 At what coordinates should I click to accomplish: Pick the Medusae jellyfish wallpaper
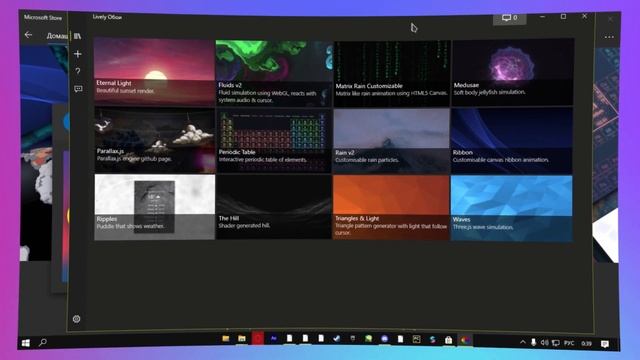point(513,72)
